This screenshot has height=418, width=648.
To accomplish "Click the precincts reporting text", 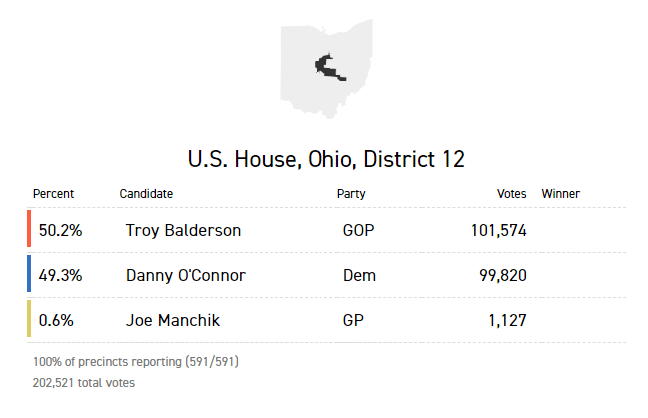I will click(x=136, y=362).
